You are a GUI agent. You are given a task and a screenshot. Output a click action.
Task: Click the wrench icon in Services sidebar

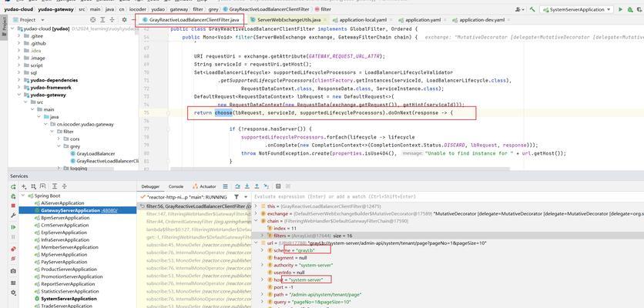click(13, 216)
